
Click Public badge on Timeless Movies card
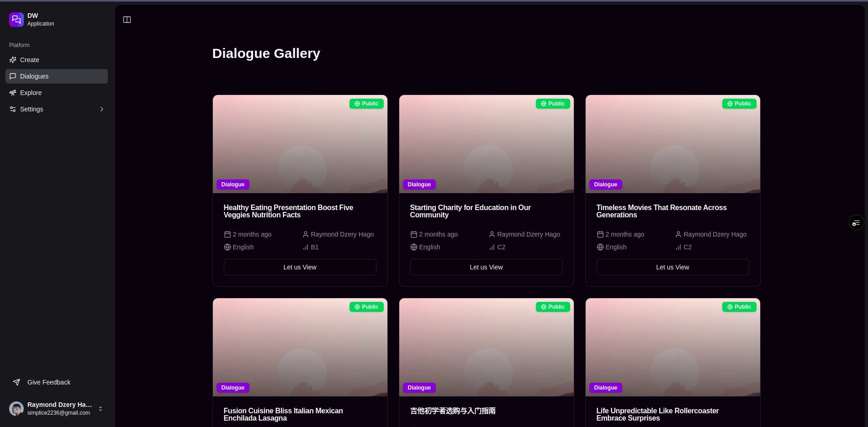(739, 104)
